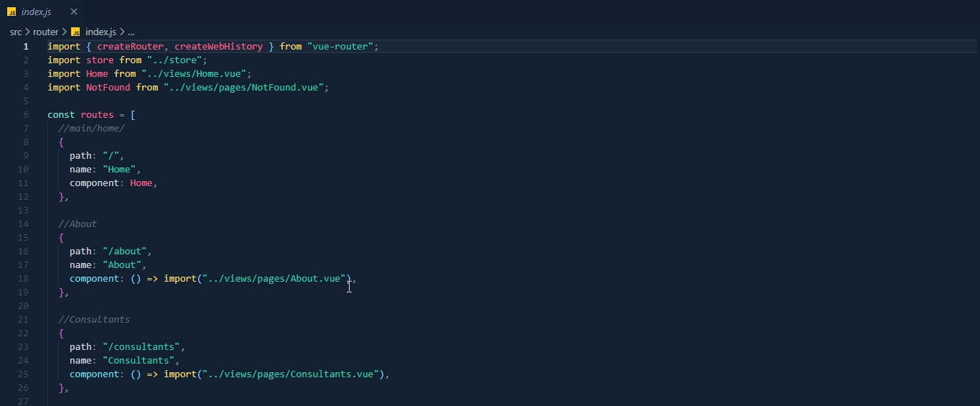The width and height of the screenshot is (980, 406).
Task: Click the "../views/pages/About.vue" import string
Action: (x=274, y=278)
